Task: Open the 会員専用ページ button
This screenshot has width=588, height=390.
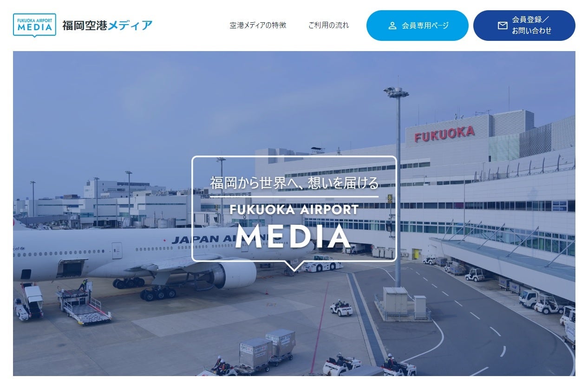Action: click(417, 26)
